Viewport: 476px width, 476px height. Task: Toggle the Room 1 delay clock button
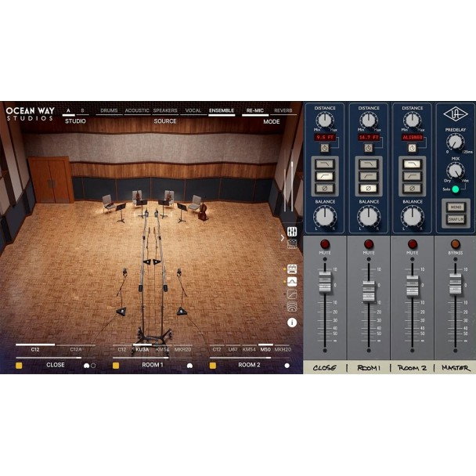[x=369, y=148]
